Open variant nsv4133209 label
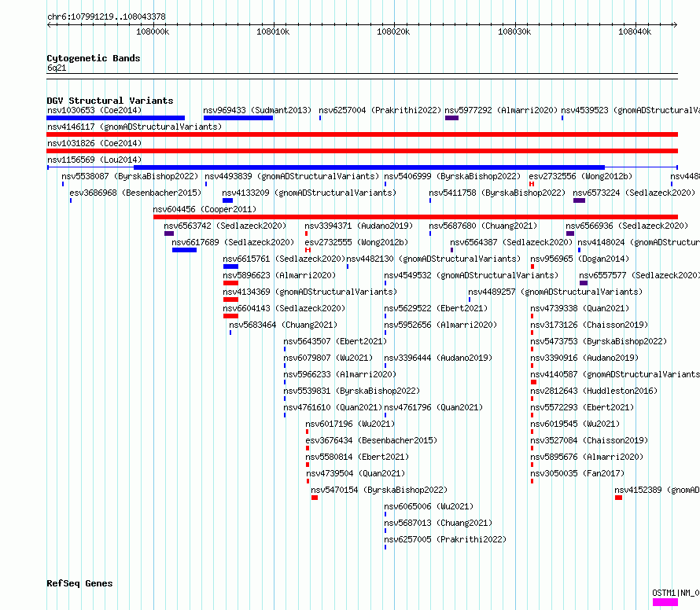Viewport: 700px width, 610px height. coord(309,193)
